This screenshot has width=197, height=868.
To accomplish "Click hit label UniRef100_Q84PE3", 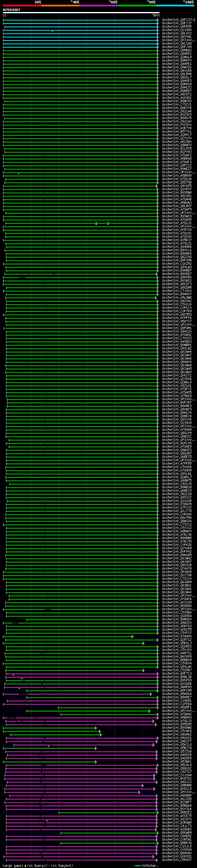I will (177, 81).
